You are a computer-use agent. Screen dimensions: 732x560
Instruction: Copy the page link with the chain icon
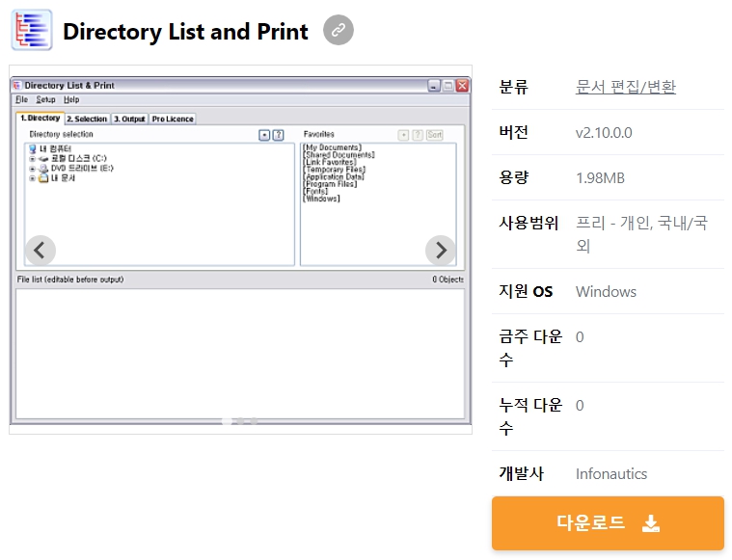point(338,30)
